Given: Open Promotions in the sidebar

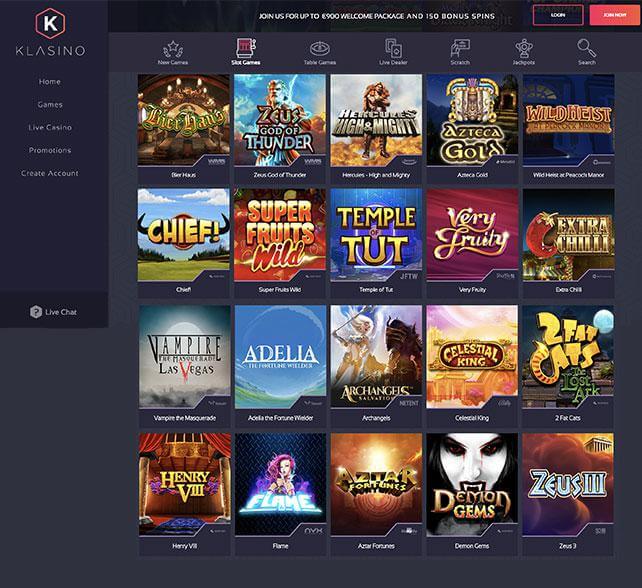Looking at the screenshot, I should (x=50, y=150).
